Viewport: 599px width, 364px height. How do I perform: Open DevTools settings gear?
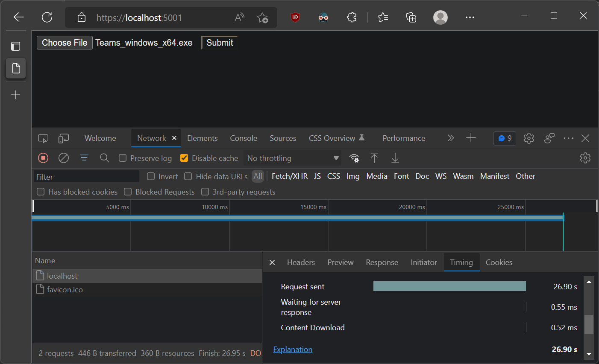[x=529, y=138]
